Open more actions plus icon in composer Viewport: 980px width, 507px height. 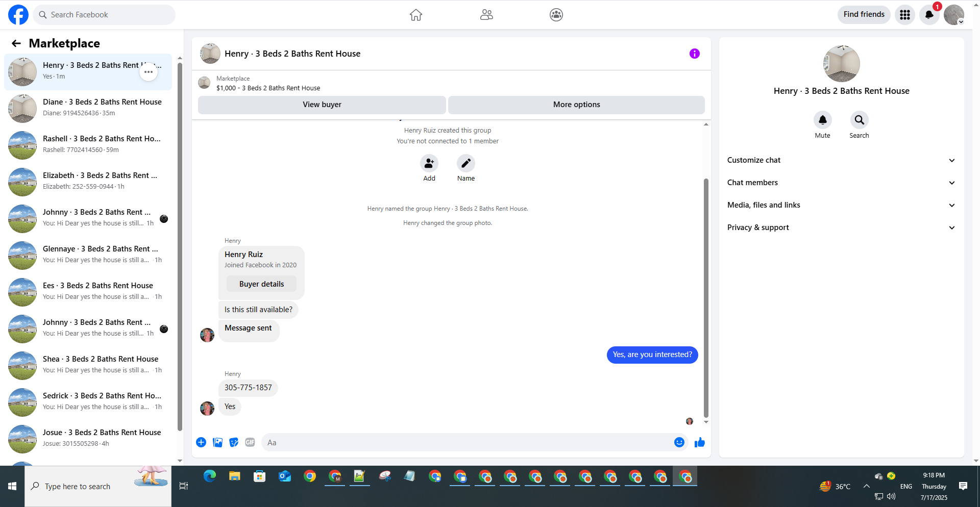(201, 442)
